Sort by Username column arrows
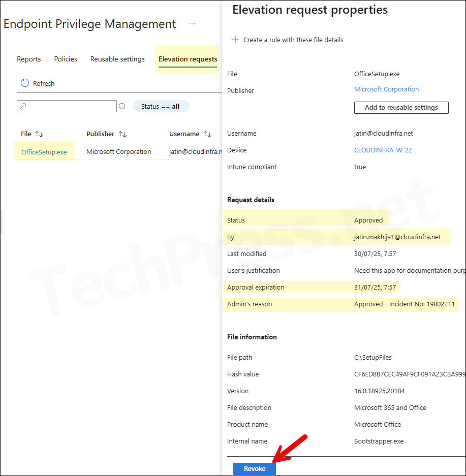 (207, 134)
